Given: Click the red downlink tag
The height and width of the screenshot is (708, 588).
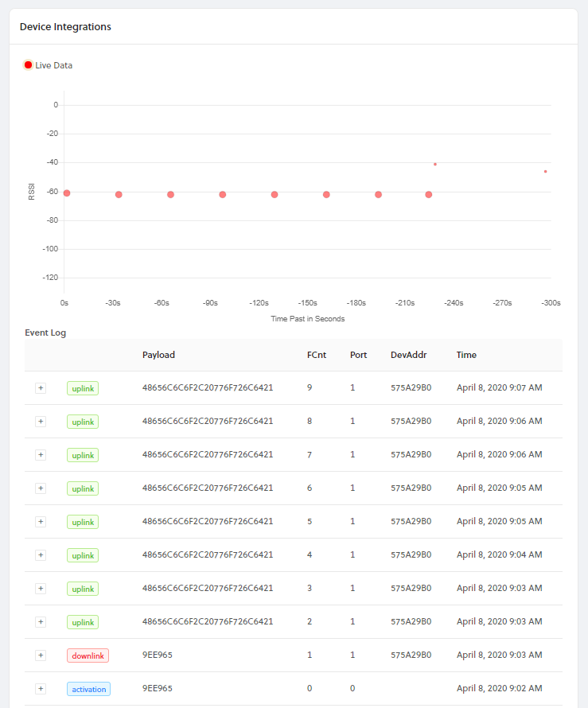Looking at the screenshot, I should pos(88,655).
